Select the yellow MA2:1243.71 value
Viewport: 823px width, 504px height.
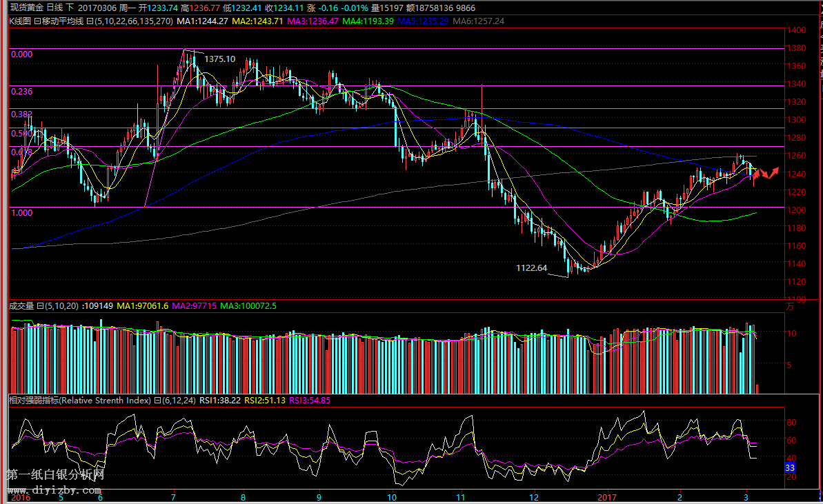(x=258, y=21)
